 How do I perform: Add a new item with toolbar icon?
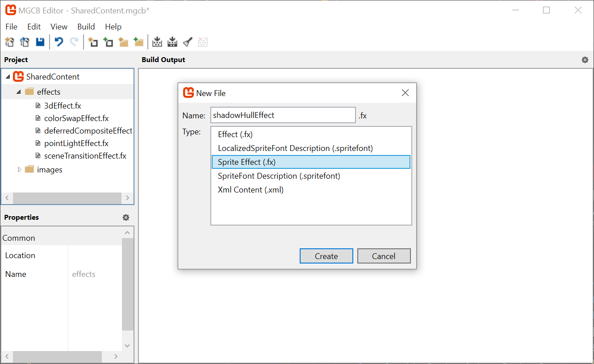point(93,42)
